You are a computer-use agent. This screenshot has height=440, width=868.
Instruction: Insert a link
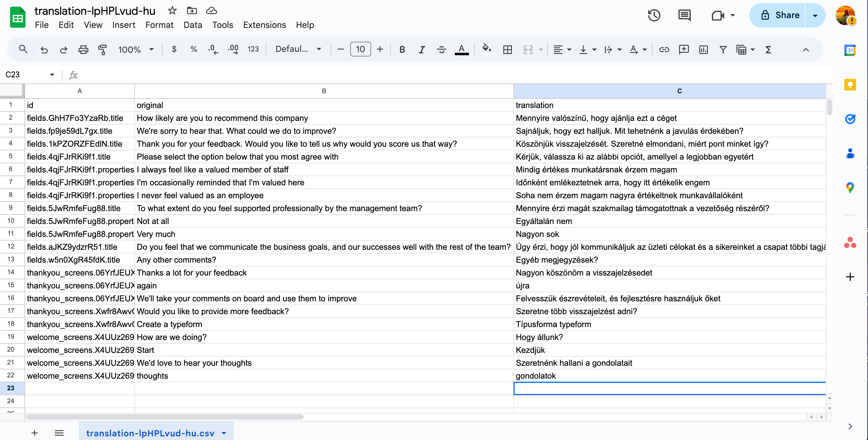[x=664, y=50]
